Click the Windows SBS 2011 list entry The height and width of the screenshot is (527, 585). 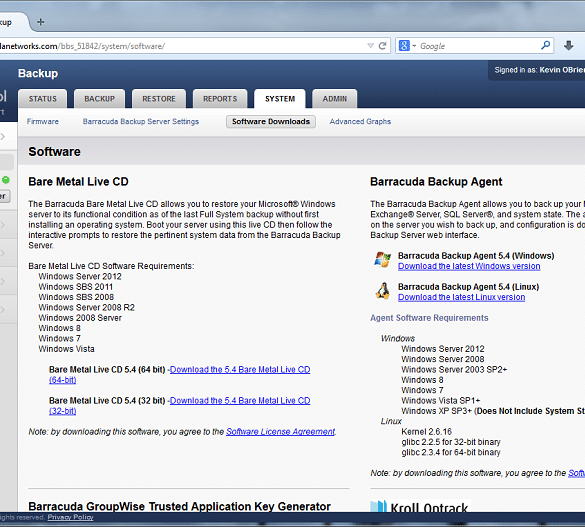coord(75,287)
